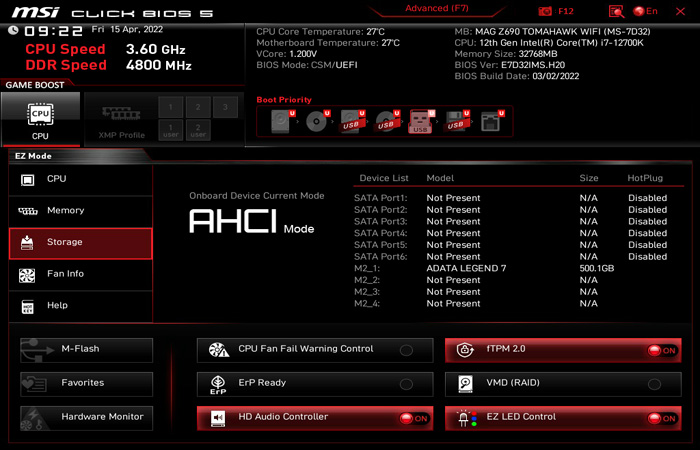This screenshot has width=700, height=450.
Task: Click the first hard disk boot device icon
Action: [283, 121]
